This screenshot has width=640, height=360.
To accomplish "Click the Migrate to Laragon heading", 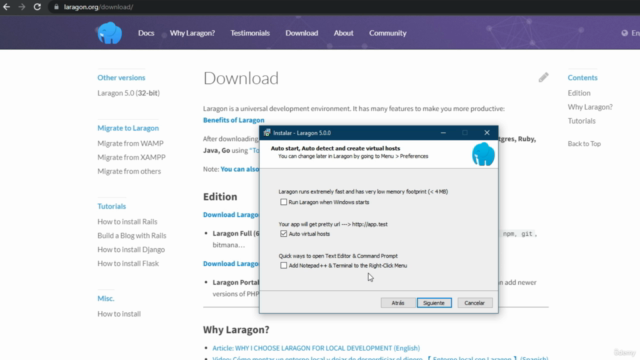I will [x=128, y=128].
